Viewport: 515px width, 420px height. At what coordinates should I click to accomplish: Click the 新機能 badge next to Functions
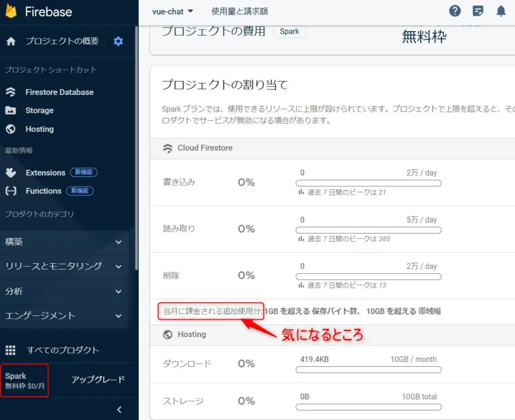pos(80,190)
